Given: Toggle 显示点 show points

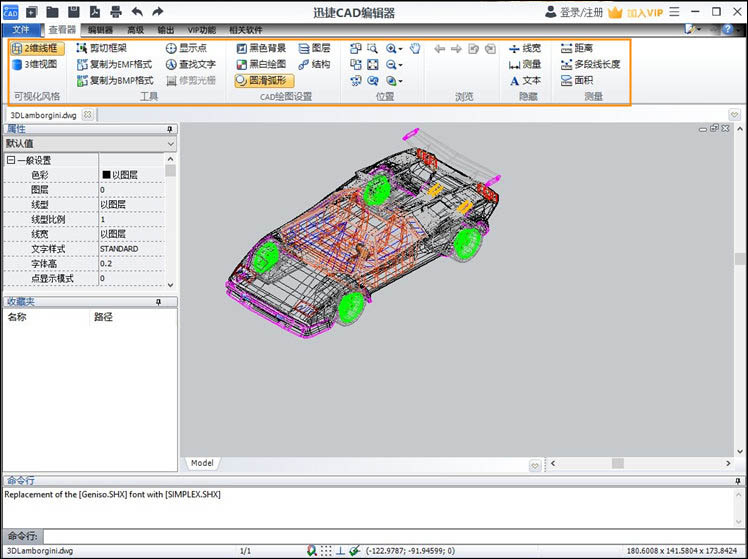Looking at the screenshot, I should click(x=187, y=48).
